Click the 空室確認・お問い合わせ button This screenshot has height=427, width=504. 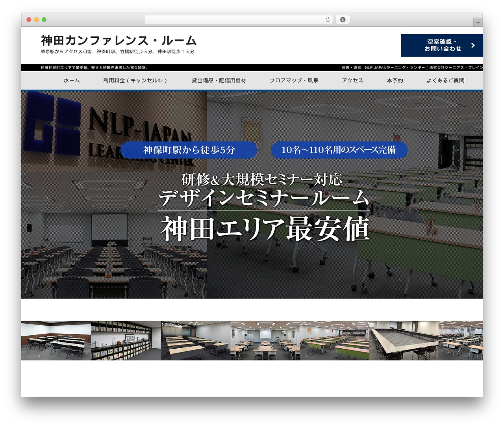tap(442, 45)
